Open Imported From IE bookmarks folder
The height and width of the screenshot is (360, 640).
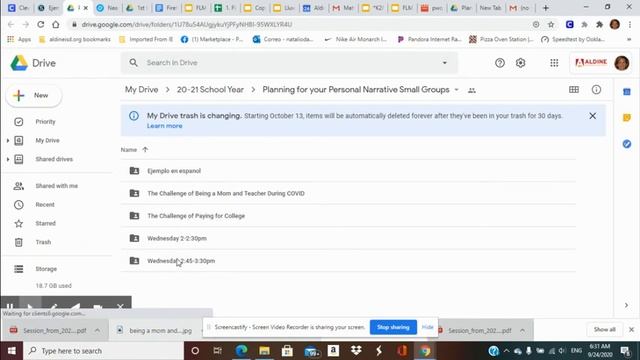146,39
